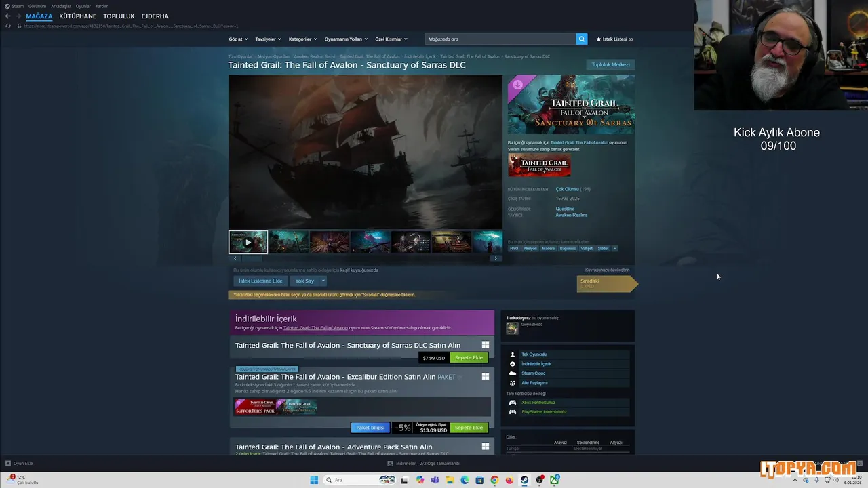This screenshot has width=868, height=488.
Task: Click the Macera tag
Action: pyautogui.click(x=548, y=249)
